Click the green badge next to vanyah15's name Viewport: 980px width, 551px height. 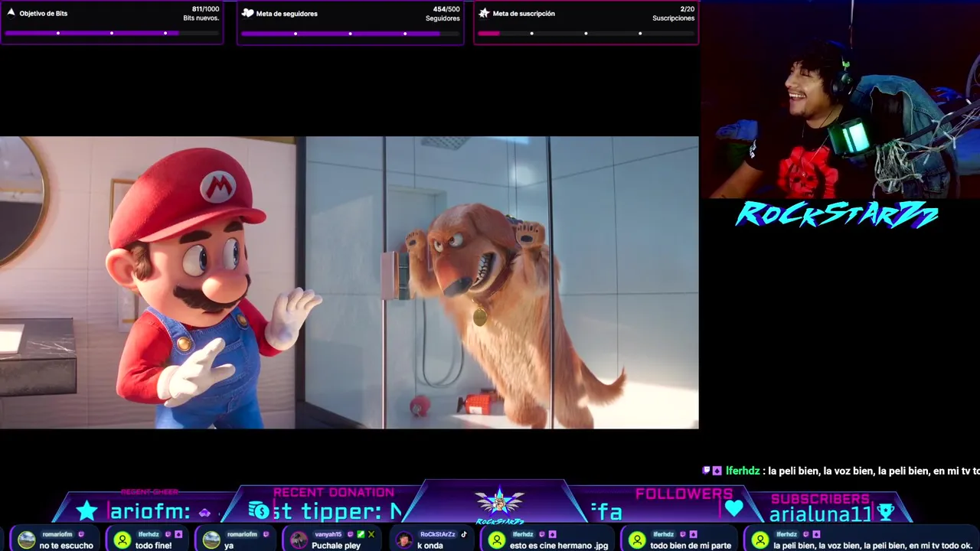pos(361,534)
